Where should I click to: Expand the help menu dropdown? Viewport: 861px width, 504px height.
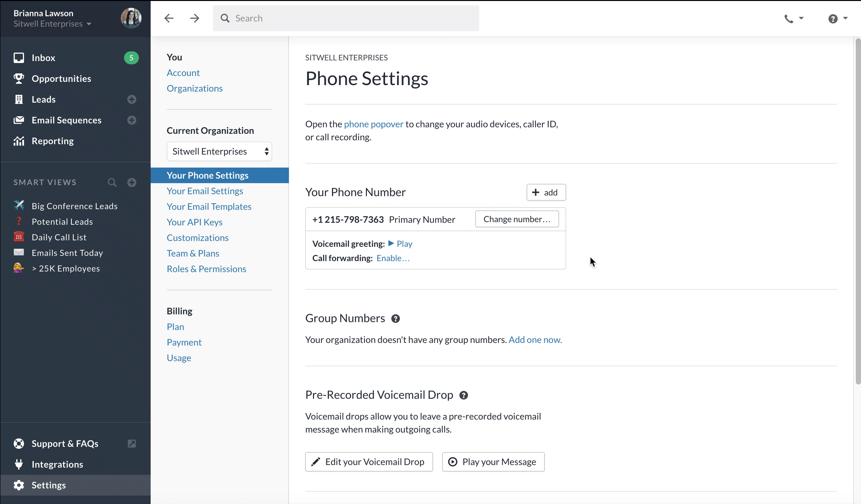click(837, 19)
